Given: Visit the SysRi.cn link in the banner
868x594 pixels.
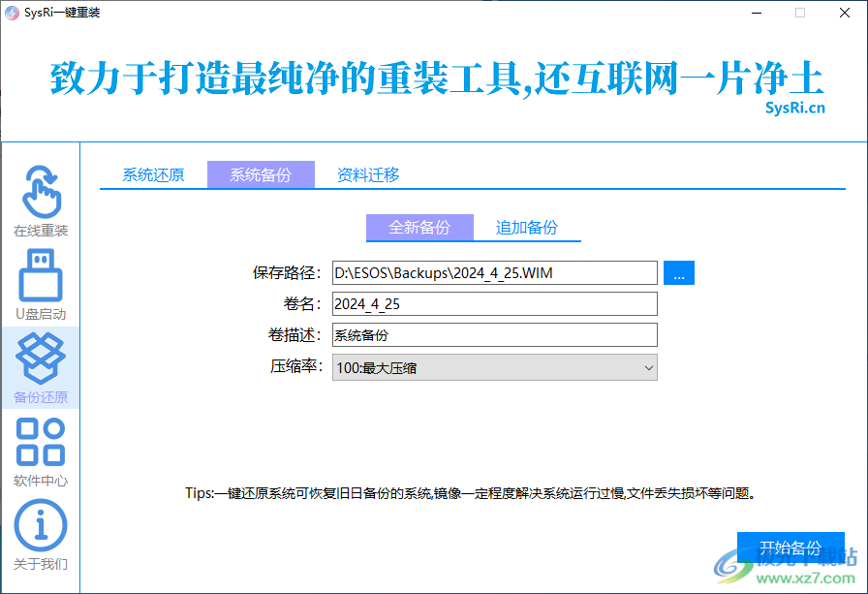Looking at the screenshot, I should click(797, 108).
